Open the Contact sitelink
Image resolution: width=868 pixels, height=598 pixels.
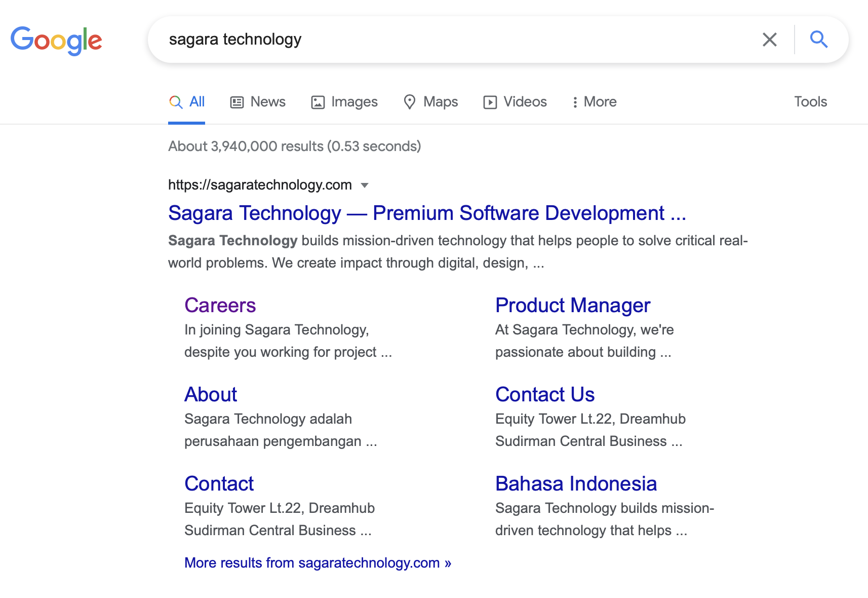(x=219, y=483)
